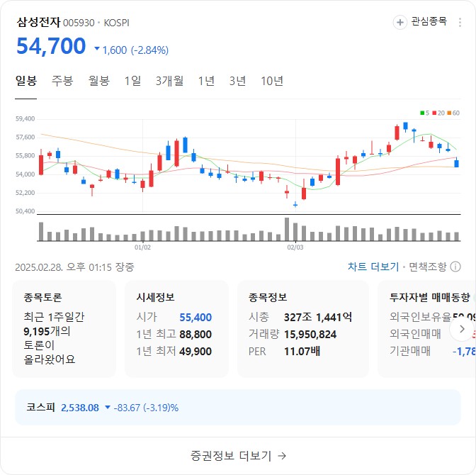Viewport: 476px width, 475px height.
Task: Click the green 5-day moving average legend
Action: pos(424,113)
